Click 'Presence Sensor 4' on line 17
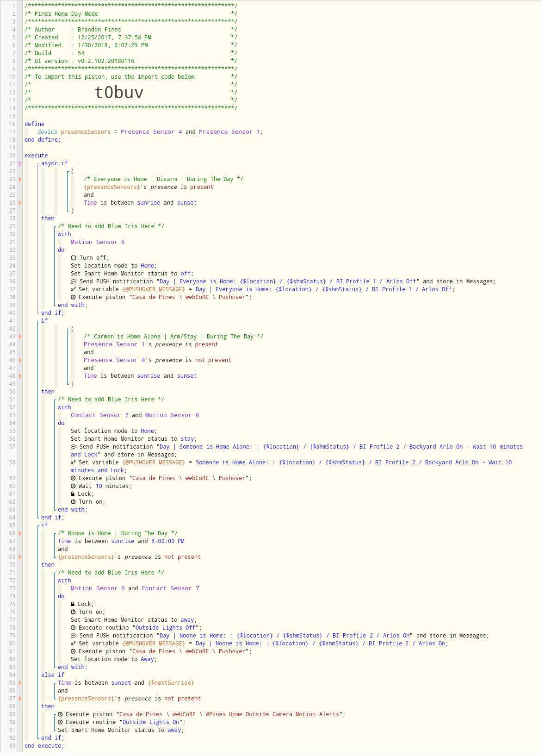The image size is (545, 756). pyautogui.click(x=151, y=132)
